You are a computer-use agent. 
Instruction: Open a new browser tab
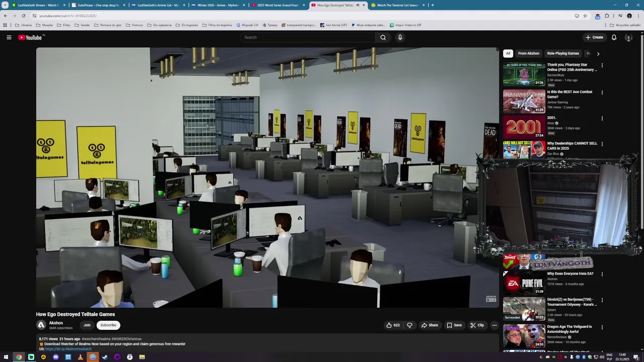click(x=432, y=5)
